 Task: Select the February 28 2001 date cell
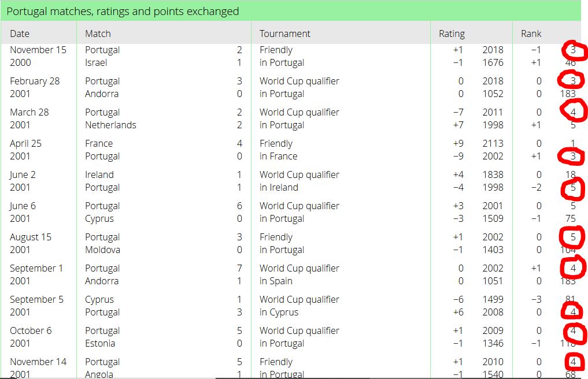click(35, 87)
